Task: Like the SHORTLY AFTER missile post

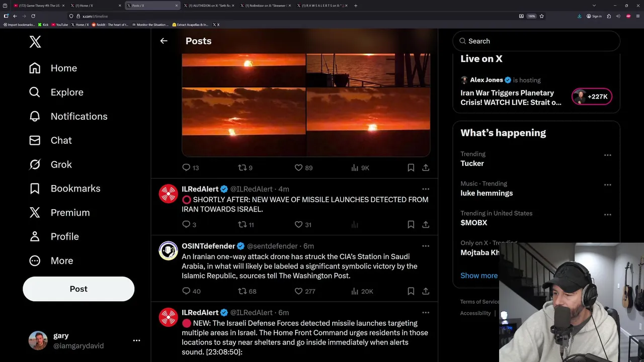Action: tap(302, 224)
